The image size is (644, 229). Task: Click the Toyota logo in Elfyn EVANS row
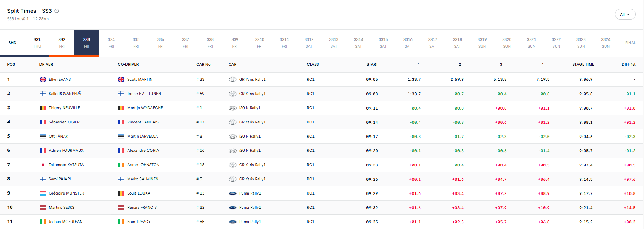pos(232,79)
